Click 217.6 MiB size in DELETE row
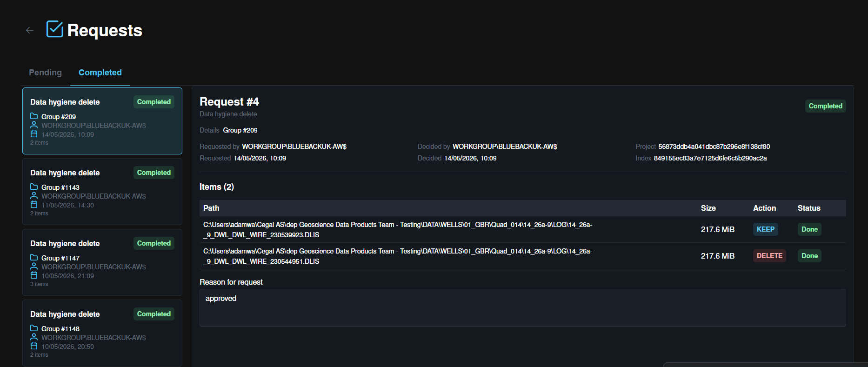868x367 pixels. coord(718,256)
